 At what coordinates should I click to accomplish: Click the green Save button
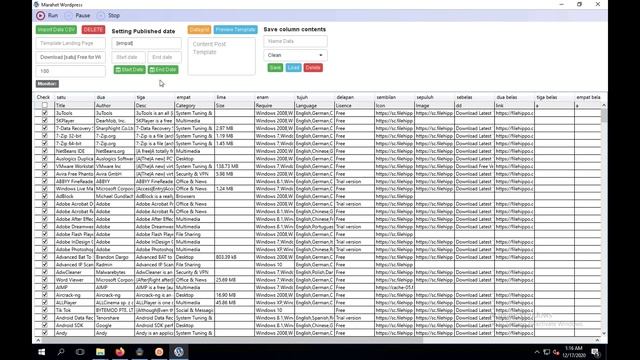click(x=275, y=68)
